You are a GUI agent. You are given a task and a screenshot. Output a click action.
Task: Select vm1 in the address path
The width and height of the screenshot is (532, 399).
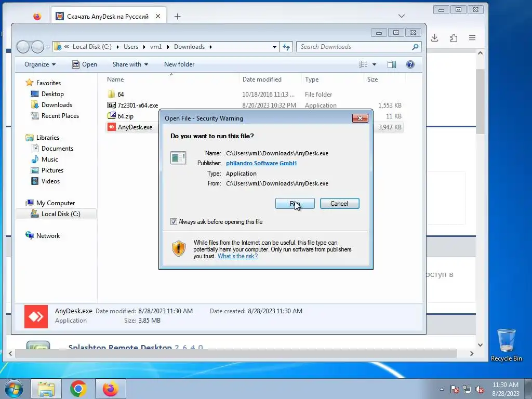pos(156,47)
